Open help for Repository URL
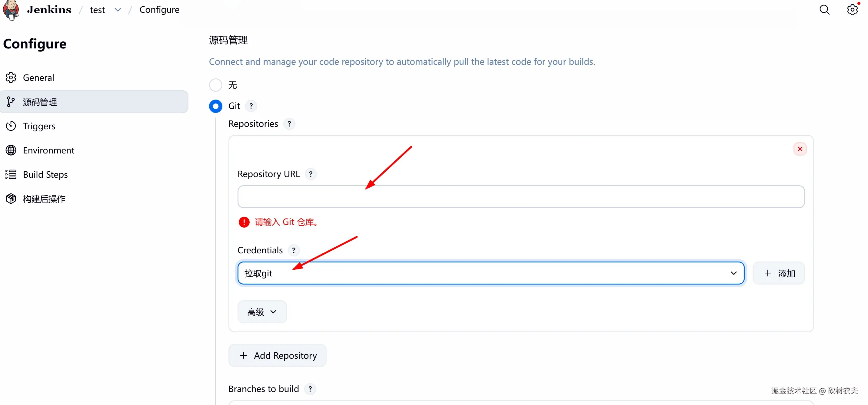The image size is (868, 405). 311,174
